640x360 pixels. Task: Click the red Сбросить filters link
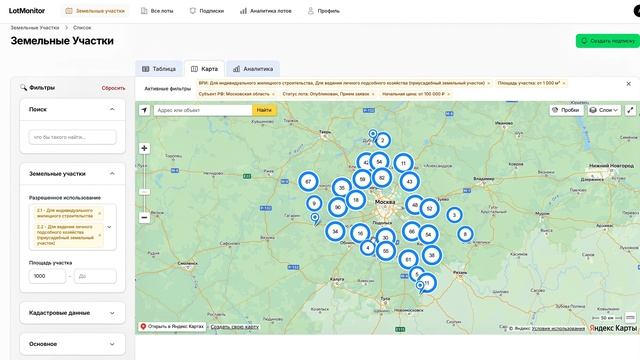click(x=113, y=88)
